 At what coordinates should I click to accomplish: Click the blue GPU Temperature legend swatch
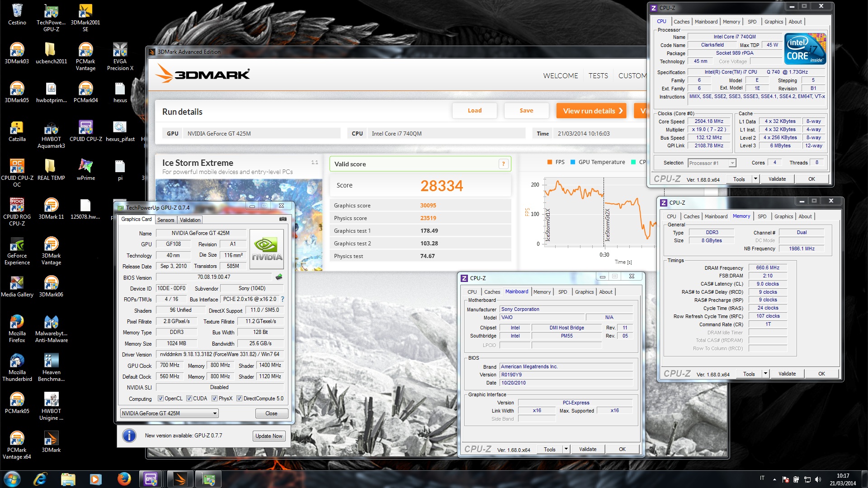pos(573,162)
